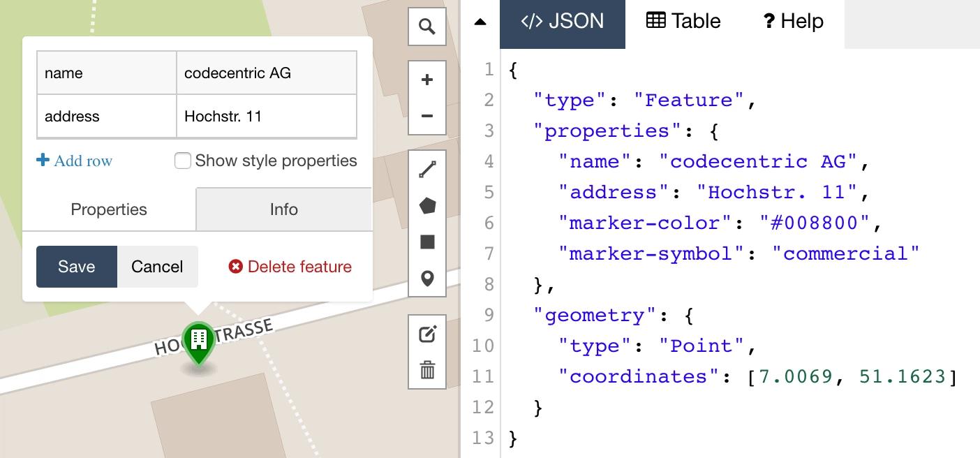
Task: Zoom in on the map
Action: pyautogui.click(x=427, y=80)
